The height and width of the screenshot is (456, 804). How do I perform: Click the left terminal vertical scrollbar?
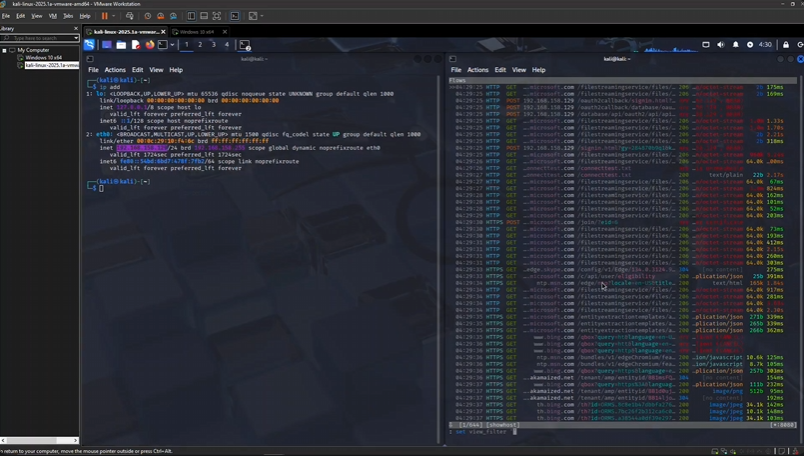[438, 259]
